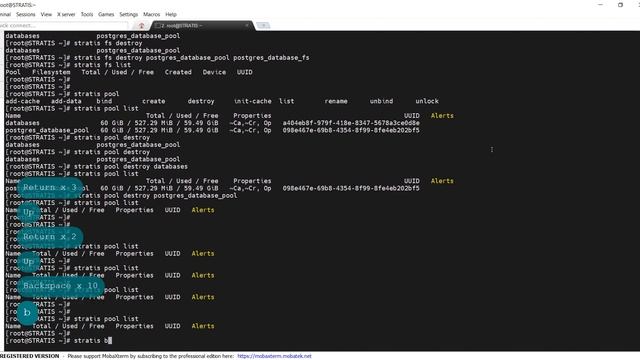Restore down the MobaXterm window
The image size is (640, 360).
pyautogui.click(x=620, y=4)
